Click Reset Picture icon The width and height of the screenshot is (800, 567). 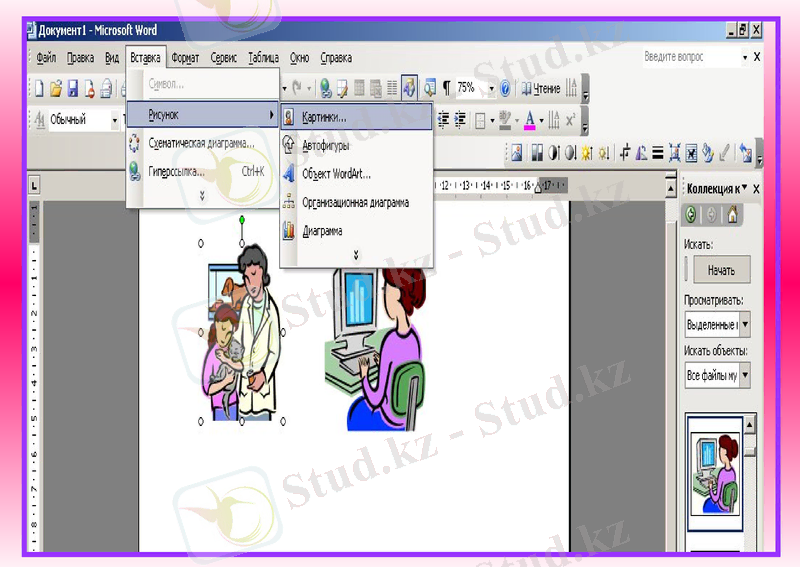point(745,153)
